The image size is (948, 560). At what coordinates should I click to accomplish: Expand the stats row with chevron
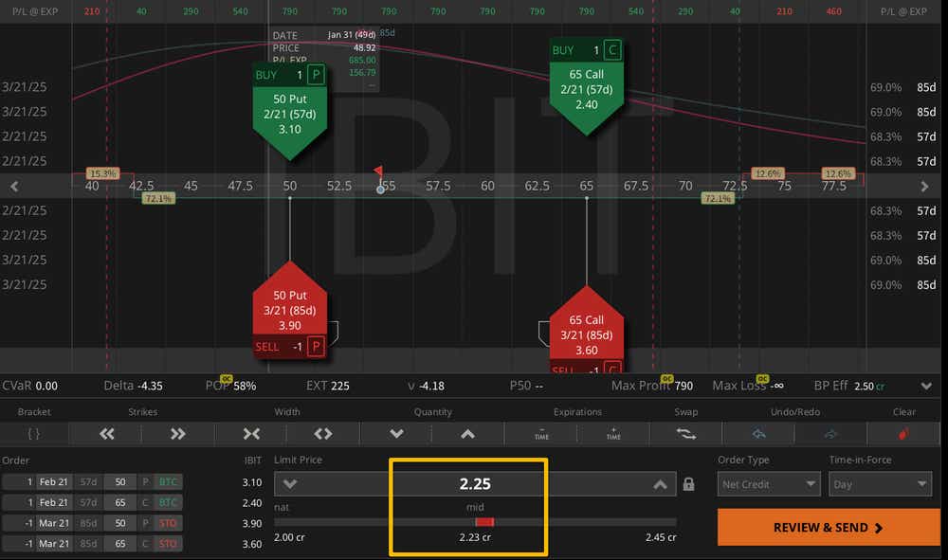[x=926, y=386]
